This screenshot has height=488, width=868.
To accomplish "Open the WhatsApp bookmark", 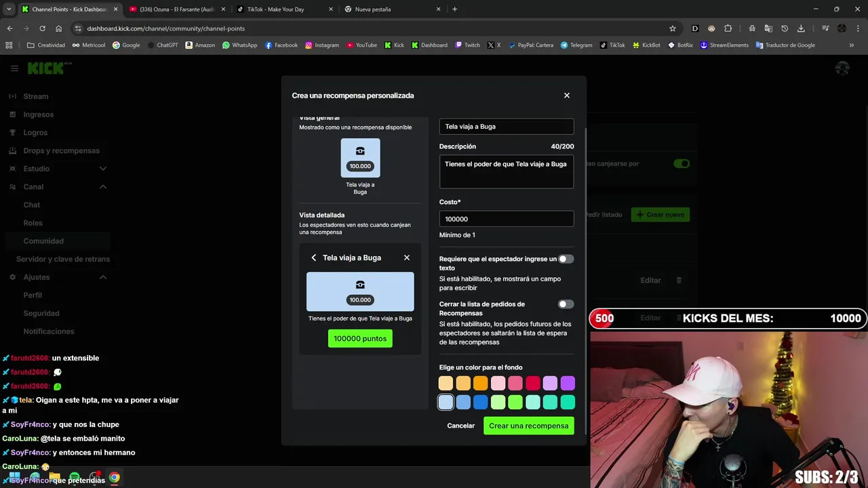I will 240,45.
